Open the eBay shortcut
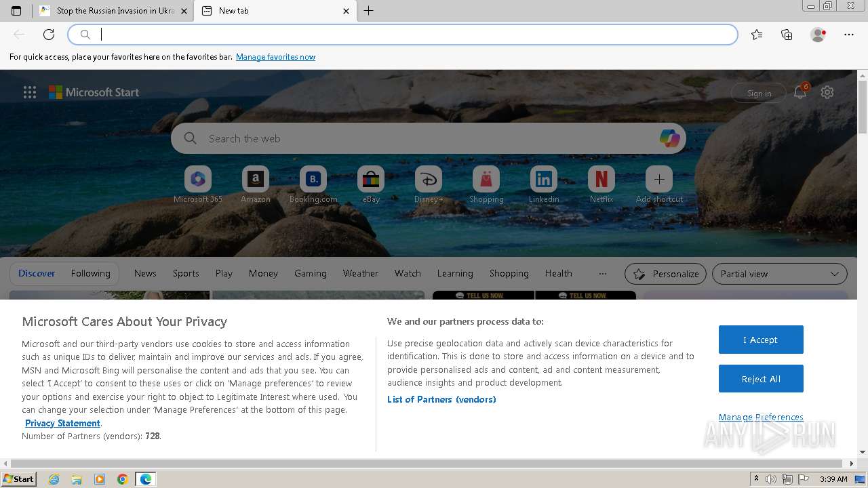The height and width of the screenshot is (488, 868). pos(371,185)
